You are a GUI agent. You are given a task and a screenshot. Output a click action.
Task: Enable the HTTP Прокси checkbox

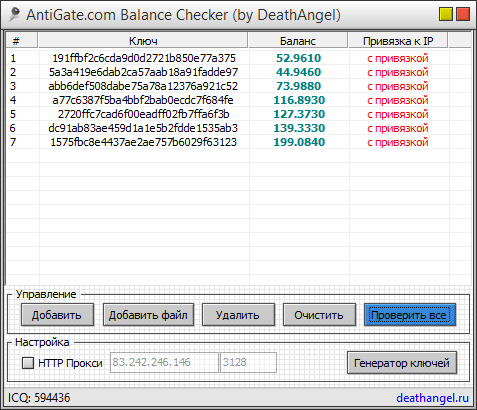28,363
